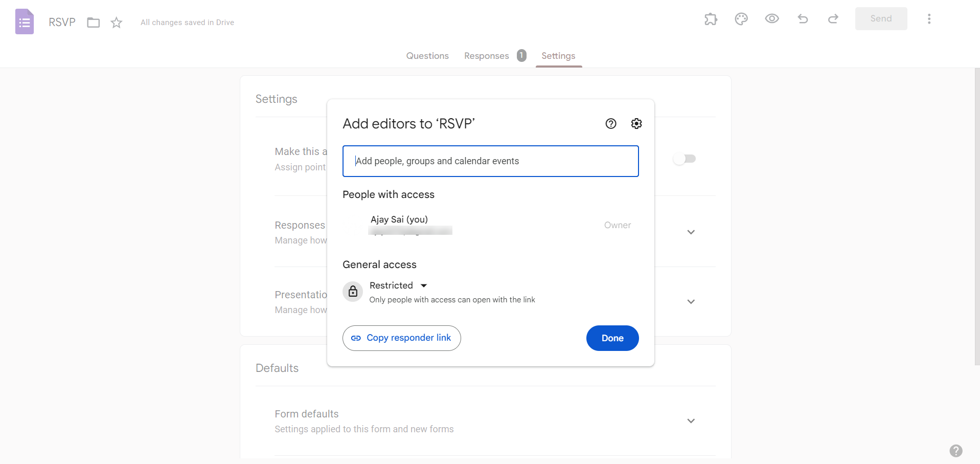Preview the form with the eye icon

click(x=772, y=19)
